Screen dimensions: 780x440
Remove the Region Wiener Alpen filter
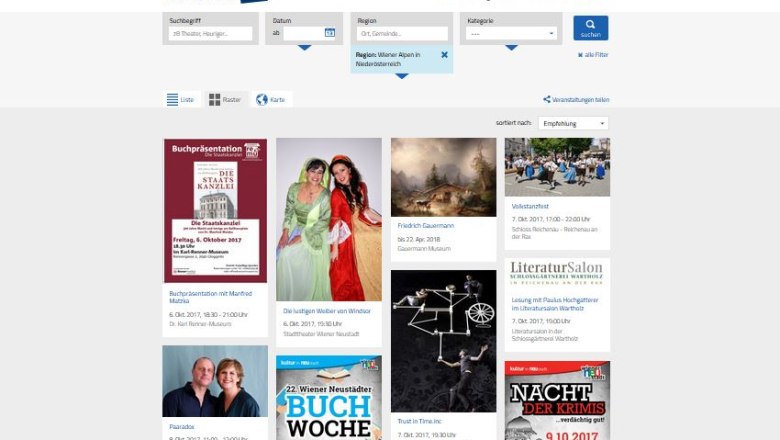444,55
